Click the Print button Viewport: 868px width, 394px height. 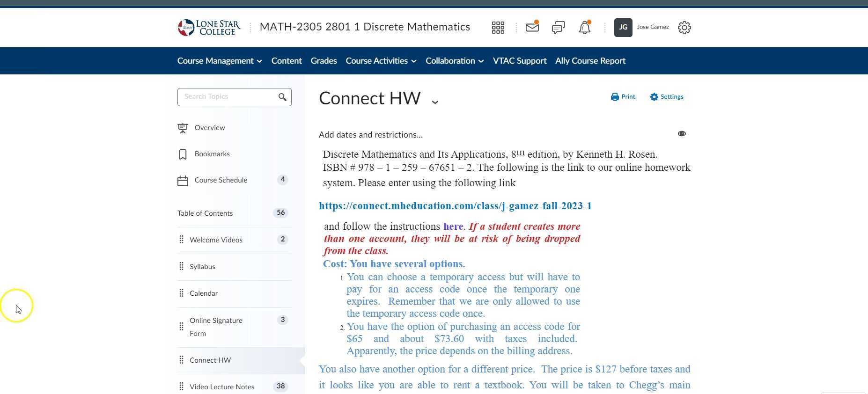click(623, 97)
